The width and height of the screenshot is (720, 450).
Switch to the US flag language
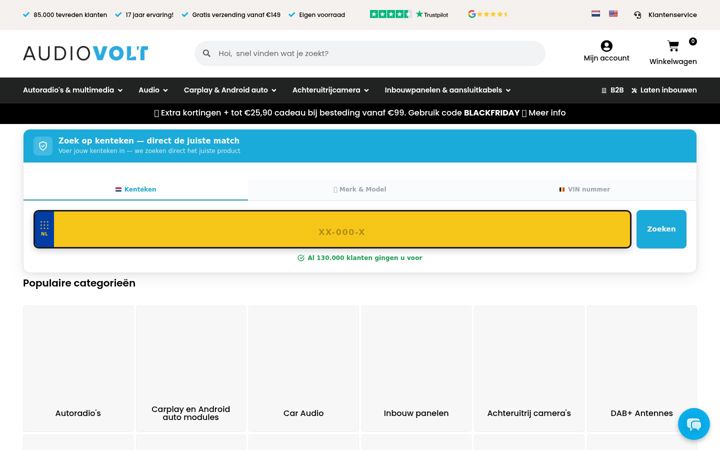(613, 14)
